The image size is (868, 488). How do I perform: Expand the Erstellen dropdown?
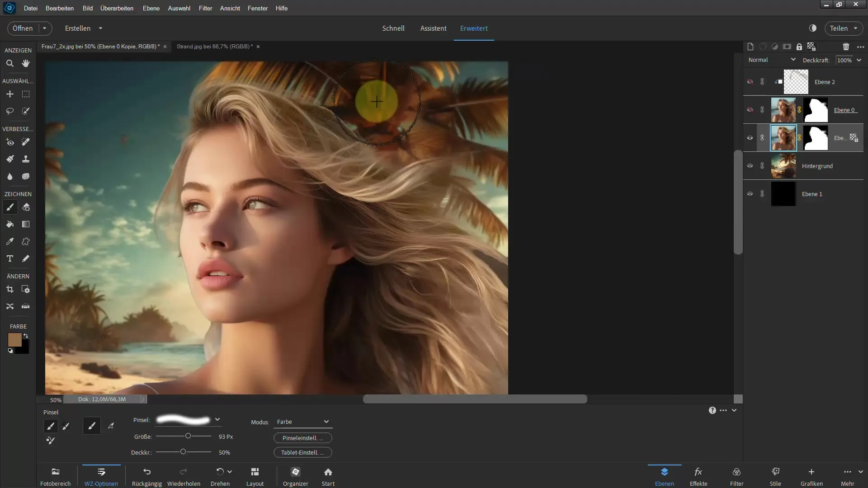point(100,28)
